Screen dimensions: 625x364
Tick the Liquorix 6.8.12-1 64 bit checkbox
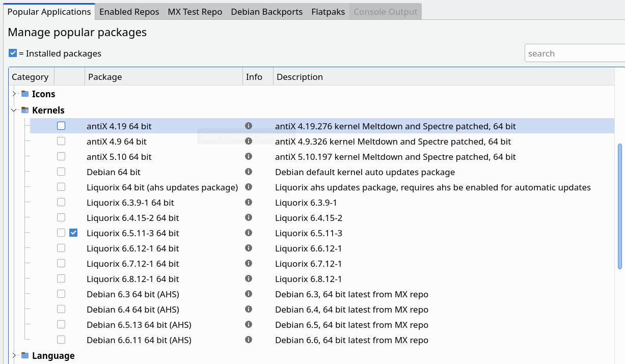61,278
